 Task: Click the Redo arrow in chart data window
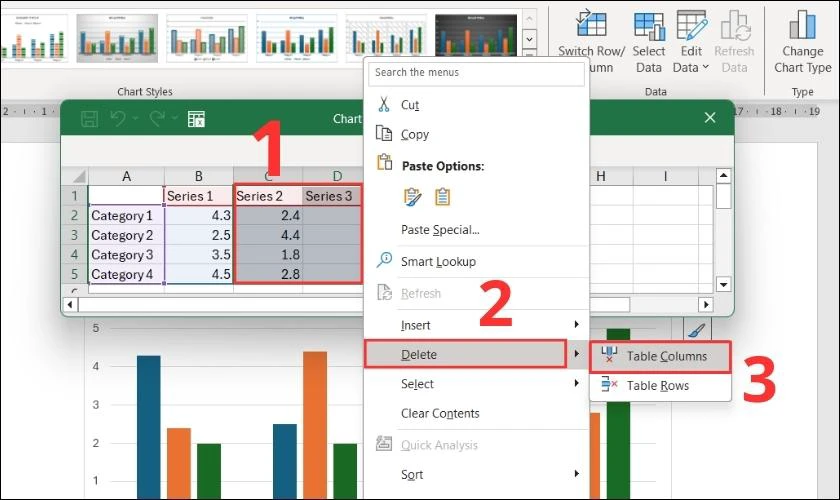157,118
